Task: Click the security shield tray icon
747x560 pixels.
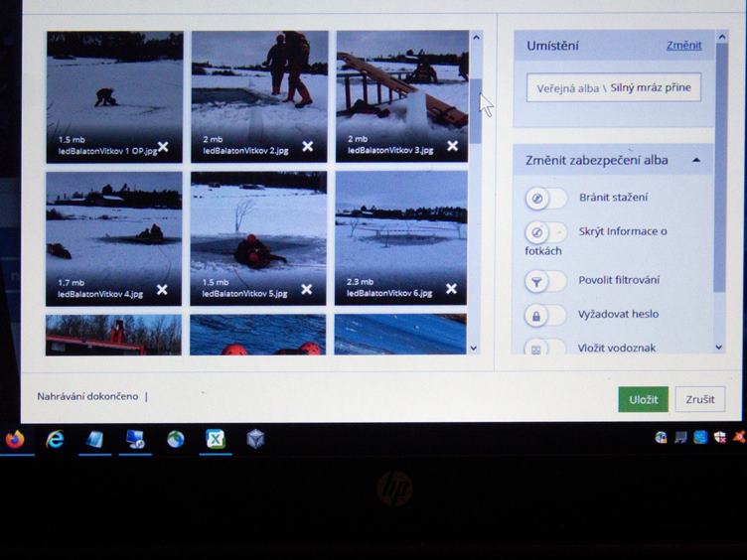Action: click(x=720, y=437)
